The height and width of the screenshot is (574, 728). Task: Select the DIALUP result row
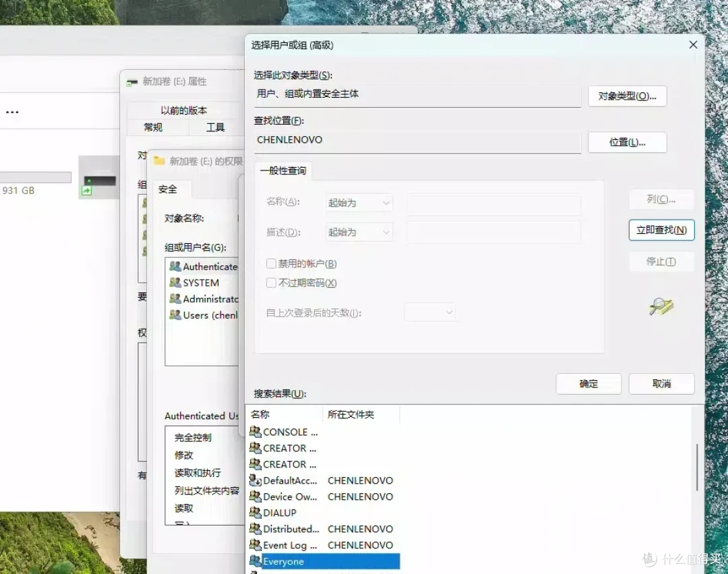(x=324, y=513)
